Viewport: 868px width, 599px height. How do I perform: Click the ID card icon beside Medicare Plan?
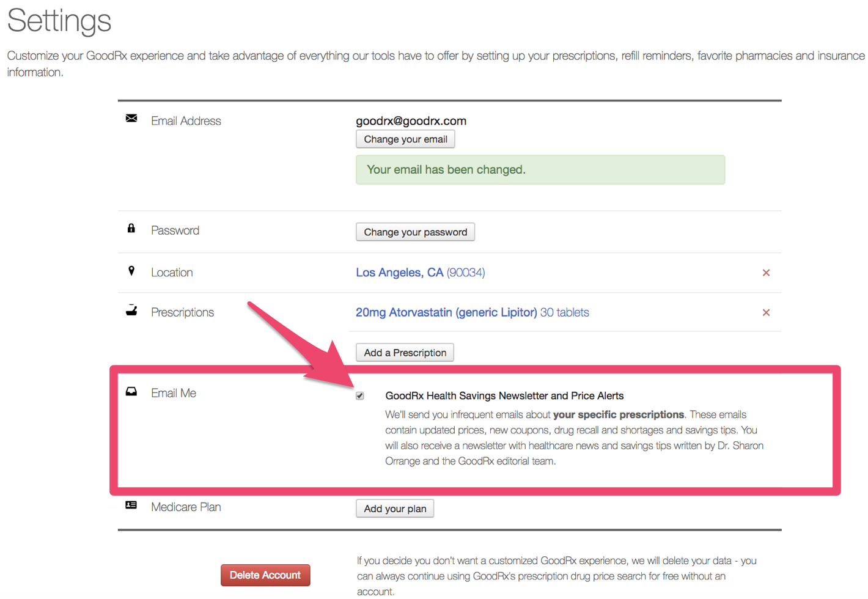131,505
